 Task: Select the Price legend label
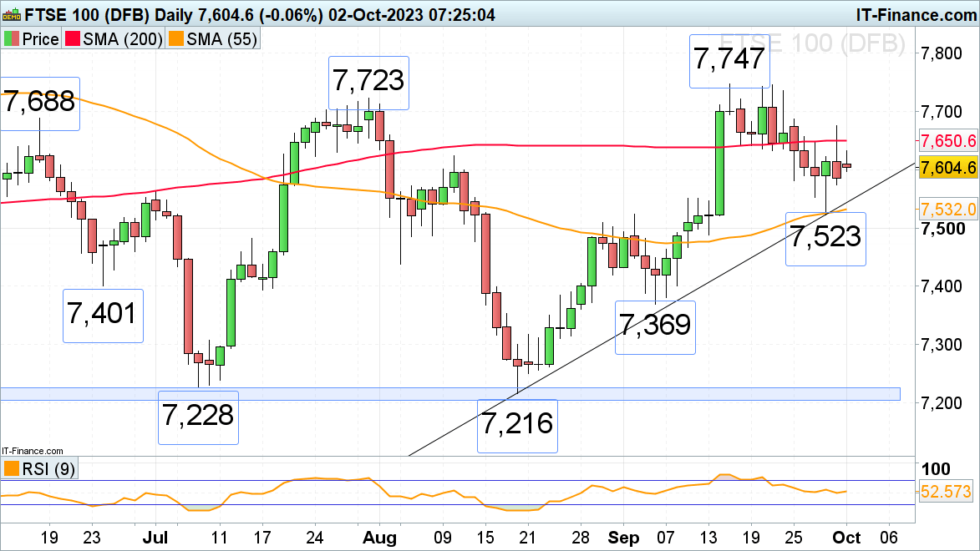click(x=40, y=38)
